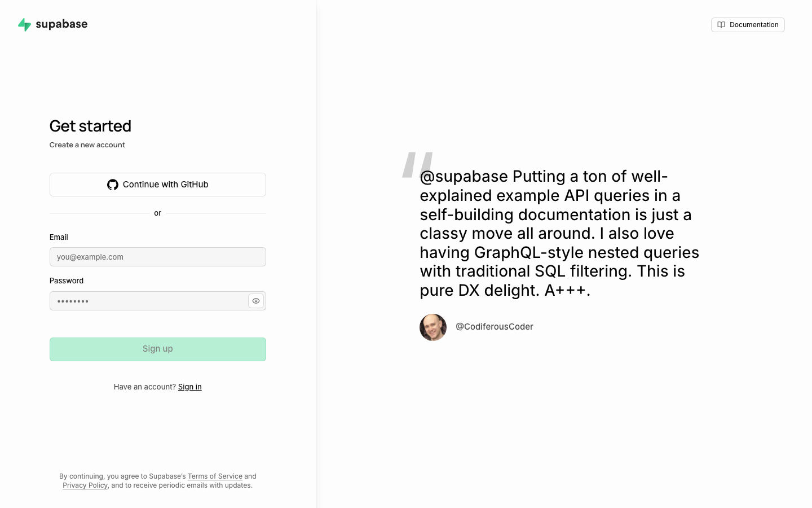812x508 pixels.
Task: Click the supabase wordmark text
Action: (61, 24)
